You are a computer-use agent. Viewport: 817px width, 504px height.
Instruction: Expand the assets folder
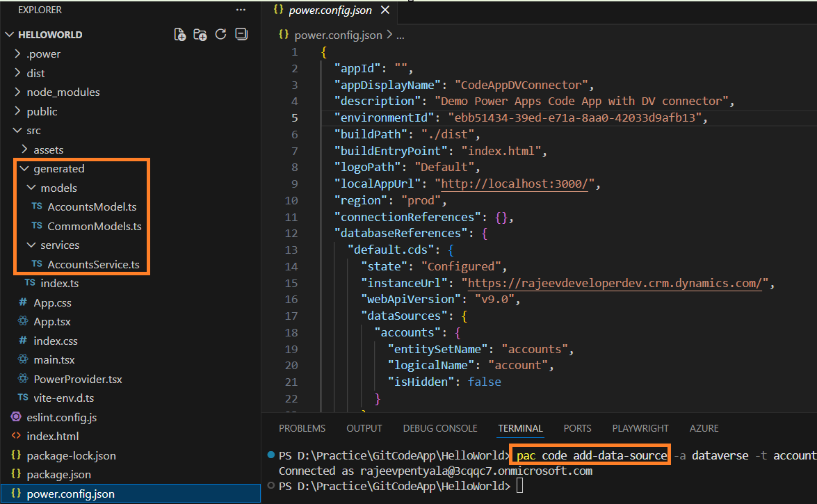tap(48, 149)
